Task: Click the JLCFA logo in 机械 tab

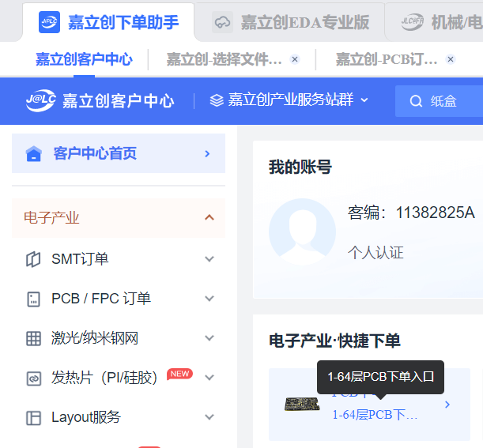Action: coord(413,22)
